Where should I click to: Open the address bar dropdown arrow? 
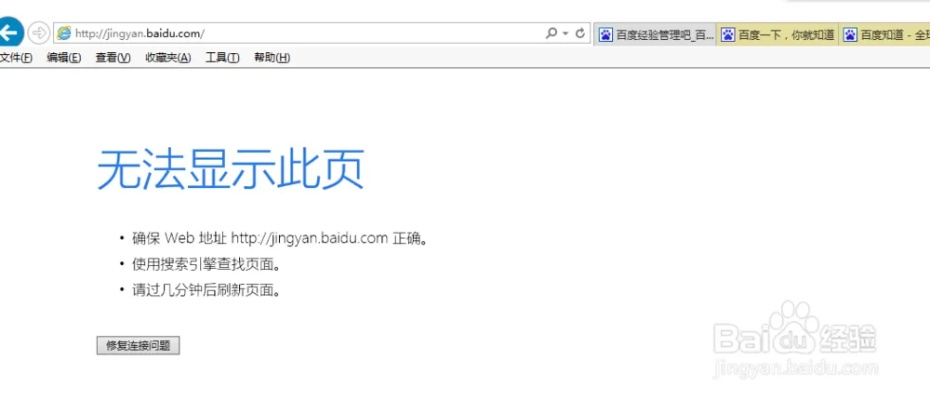566,33
